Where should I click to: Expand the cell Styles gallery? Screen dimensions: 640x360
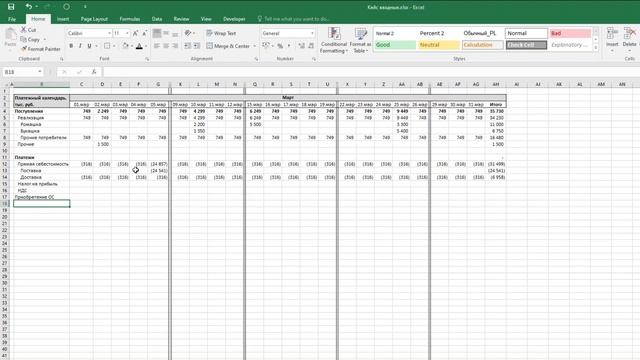pos(596,48)
